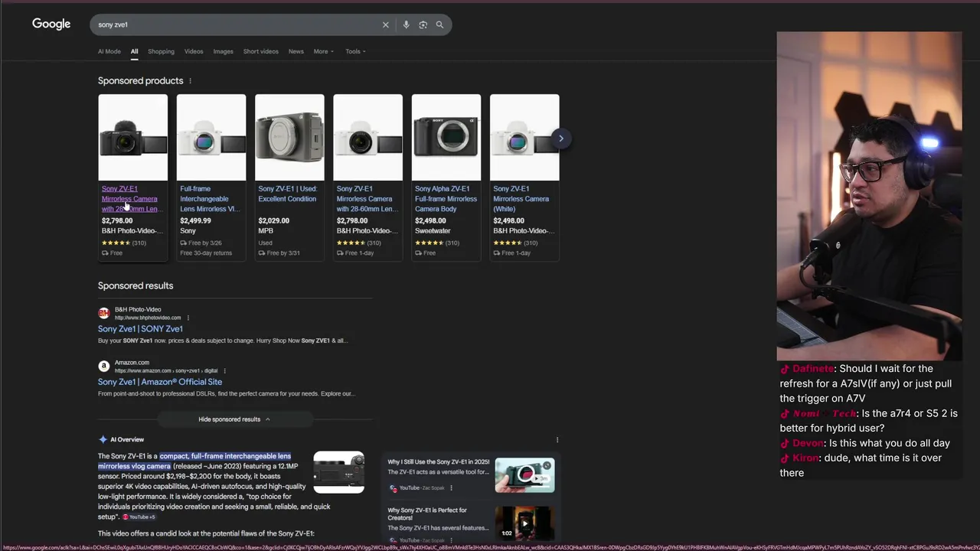The image size is (980, 551).
Task: Open options for Zac Sopak YouTube source
Action: pos(451,488)
